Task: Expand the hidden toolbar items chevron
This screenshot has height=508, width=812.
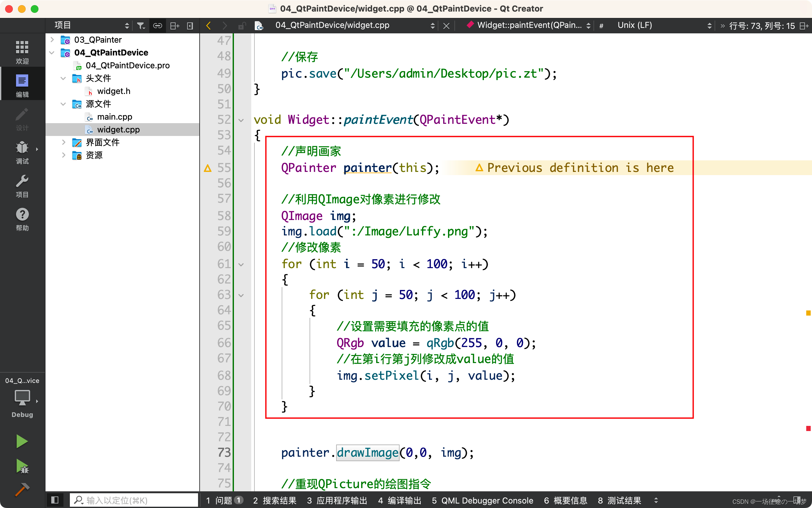Action: [x=722, y=26]
